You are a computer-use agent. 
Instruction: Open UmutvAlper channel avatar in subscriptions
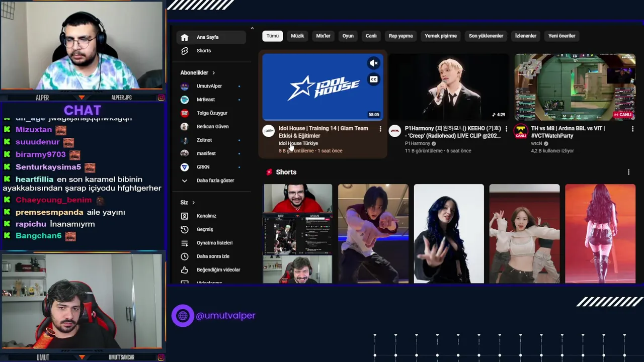[x=185, y=86]
